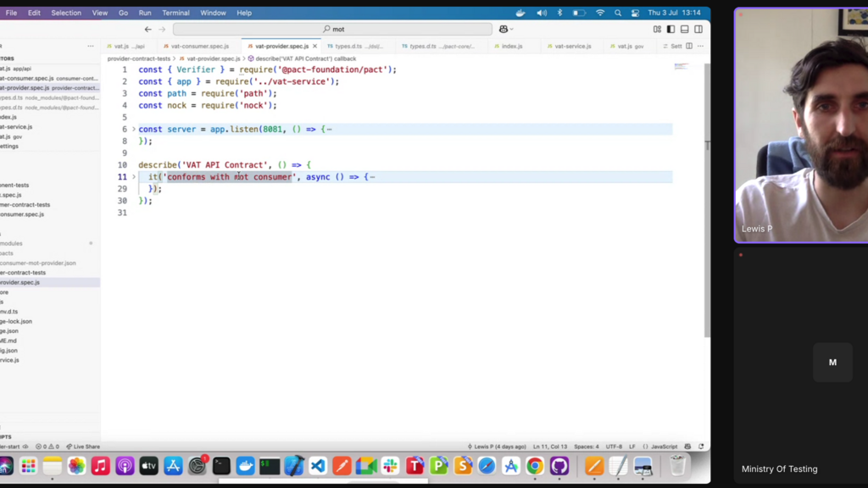The width and height of the screenshot is (868, 488).
Task: Toggle the bottom panel
Action: click(685, 30)
